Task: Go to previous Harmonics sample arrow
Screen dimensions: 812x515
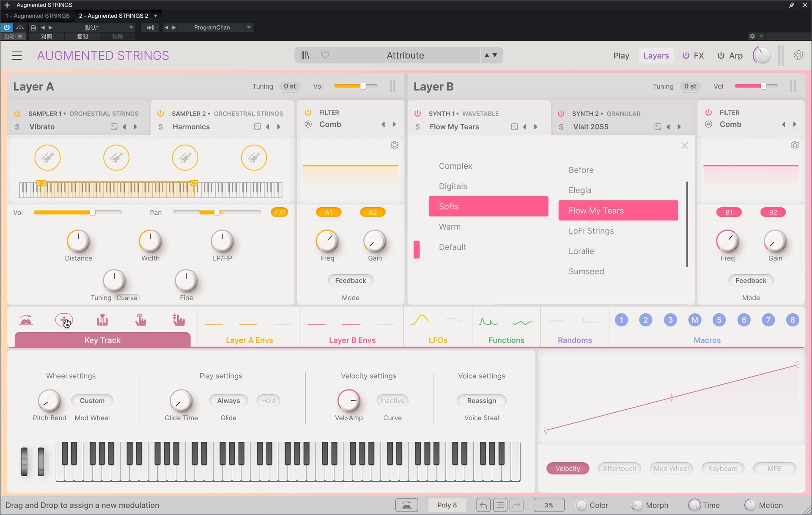Action: tap(268, 127)
